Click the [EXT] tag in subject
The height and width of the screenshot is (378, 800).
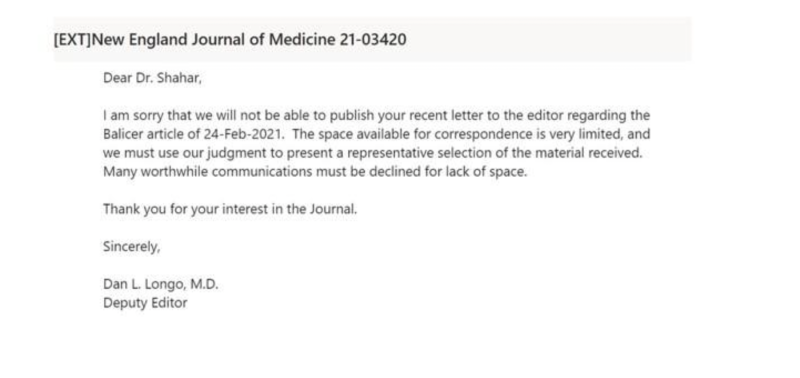(x=72, y=40)
